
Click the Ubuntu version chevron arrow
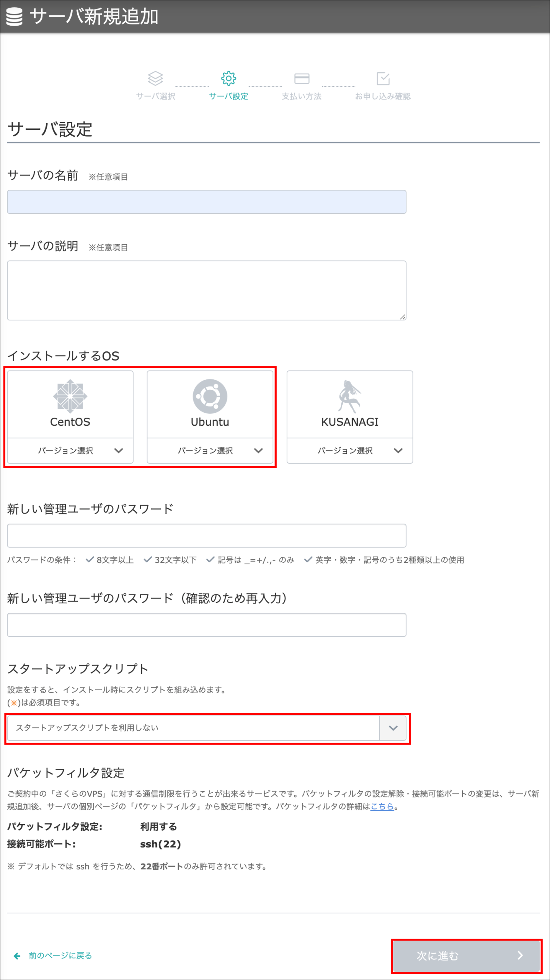pos(258,451)
